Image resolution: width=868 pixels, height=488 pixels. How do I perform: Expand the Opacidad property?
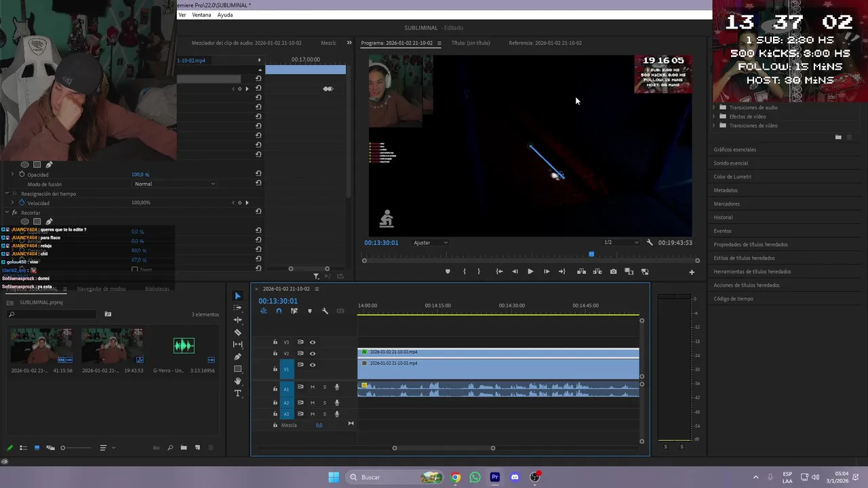tap(12, 174)
